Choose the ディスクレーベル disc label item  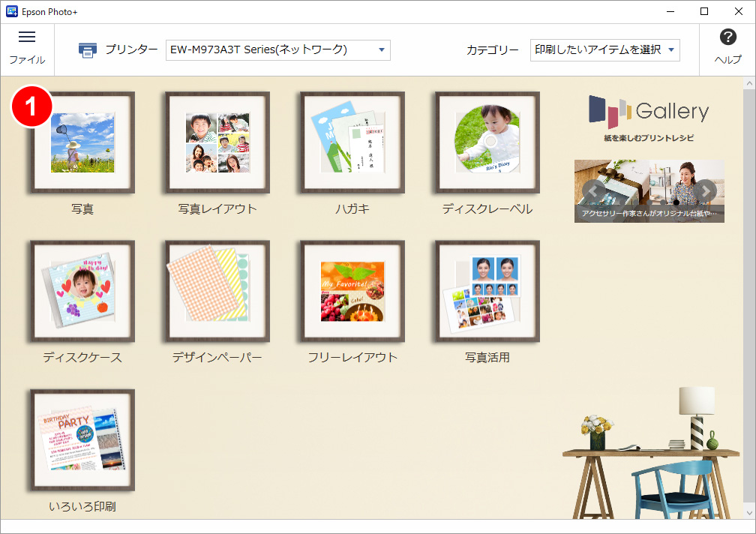click(487, 143)
